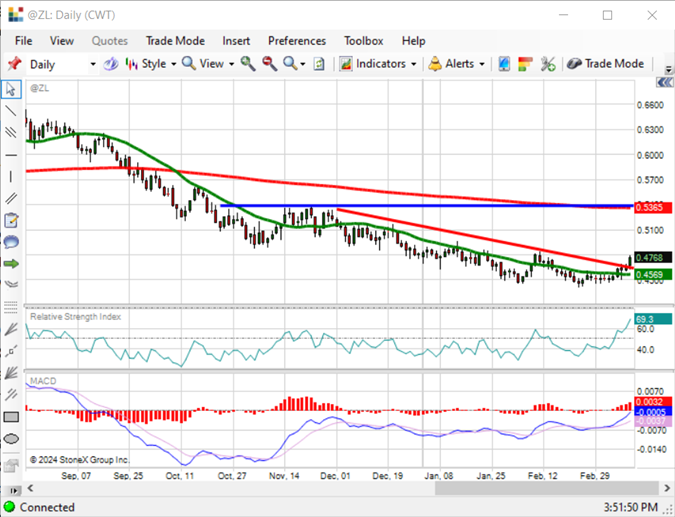
Task: Open the candlestick Style button
Action: click(x=146, y=64)
